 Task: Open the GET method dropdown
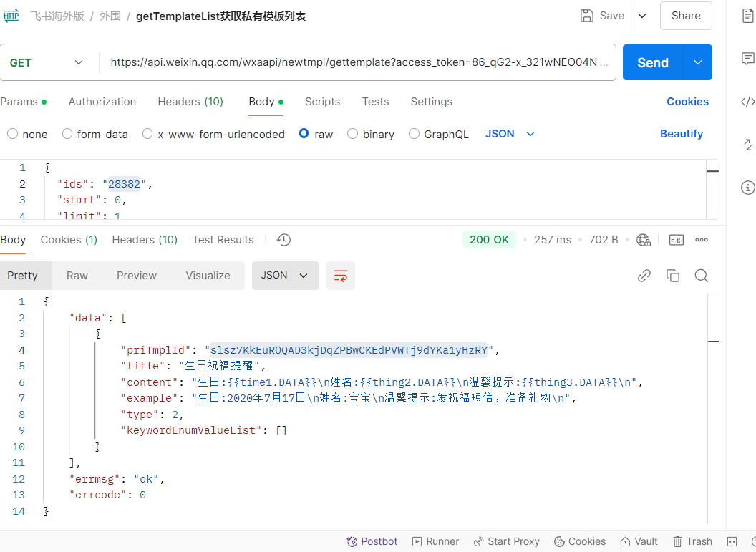coord(47,63)
